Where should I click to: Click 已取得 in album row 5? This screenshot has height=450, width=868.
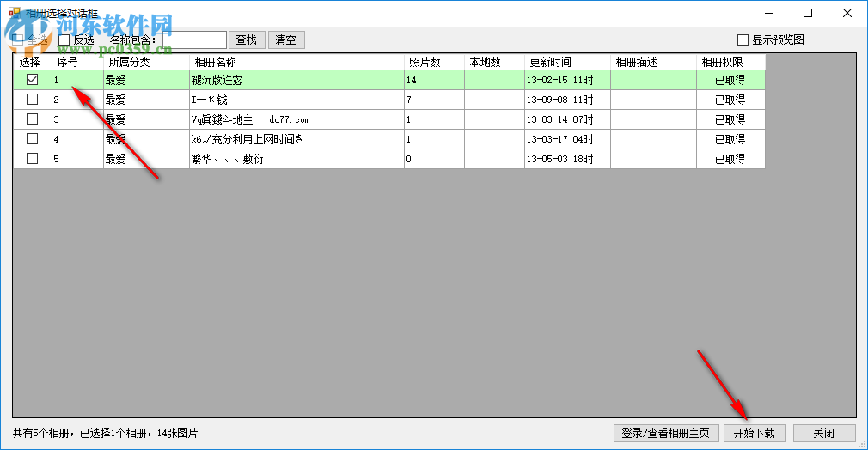point(730,159)
